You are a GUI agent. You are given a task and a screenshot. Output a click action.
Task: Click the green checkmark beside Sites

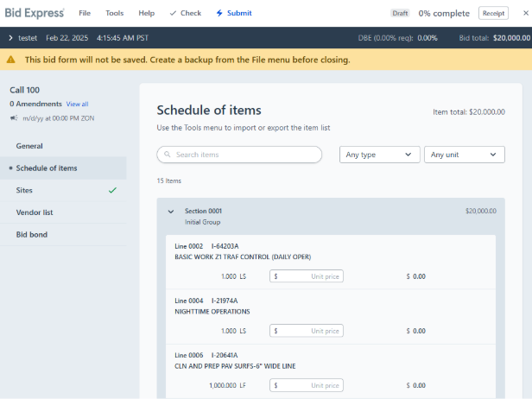point(112,190)
